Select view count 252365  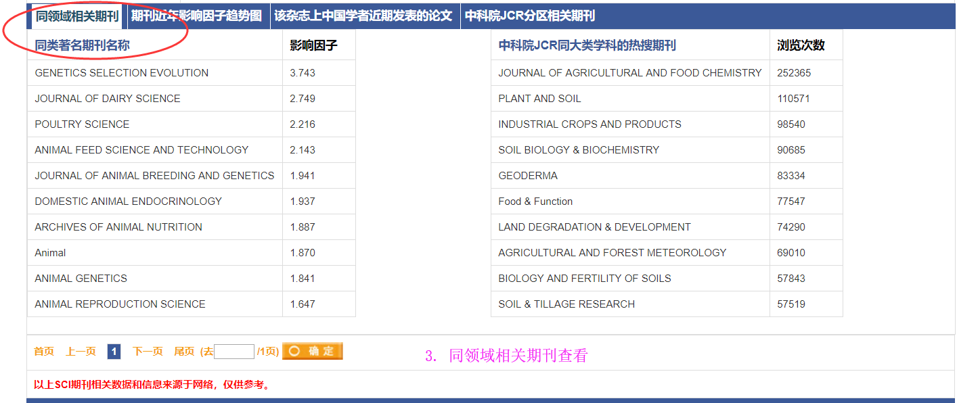[794, 73]
